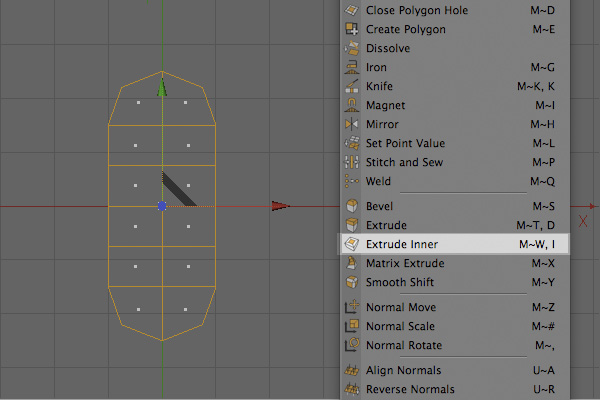Pick Dissolve in the context menu

coord(455,48)
